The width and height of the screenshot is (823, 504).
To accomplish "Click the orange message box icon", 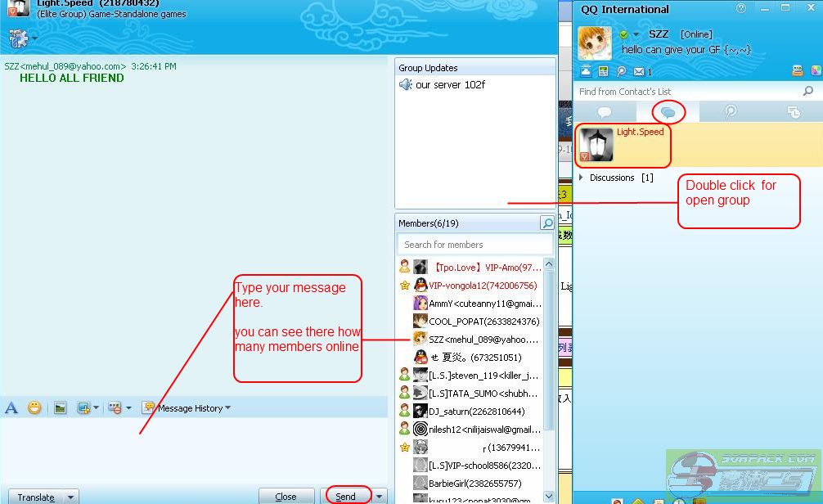I will (798, 71).
